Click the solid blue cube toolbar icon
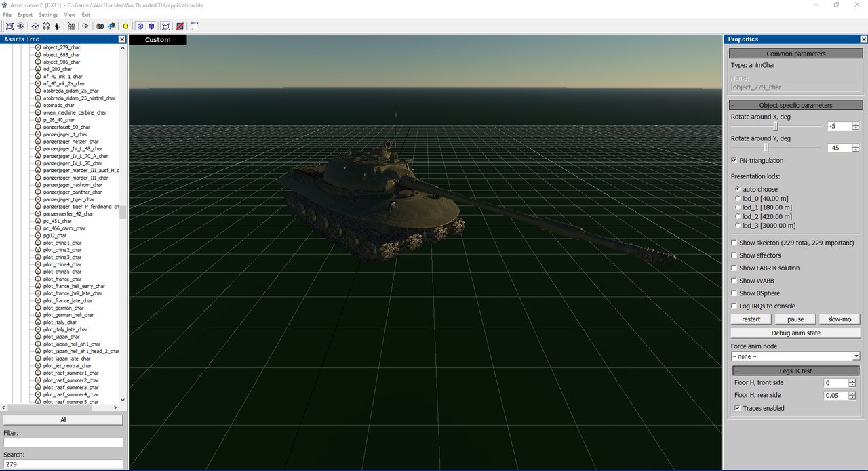Viewport: 868px width, 471px height. point(151,26)
